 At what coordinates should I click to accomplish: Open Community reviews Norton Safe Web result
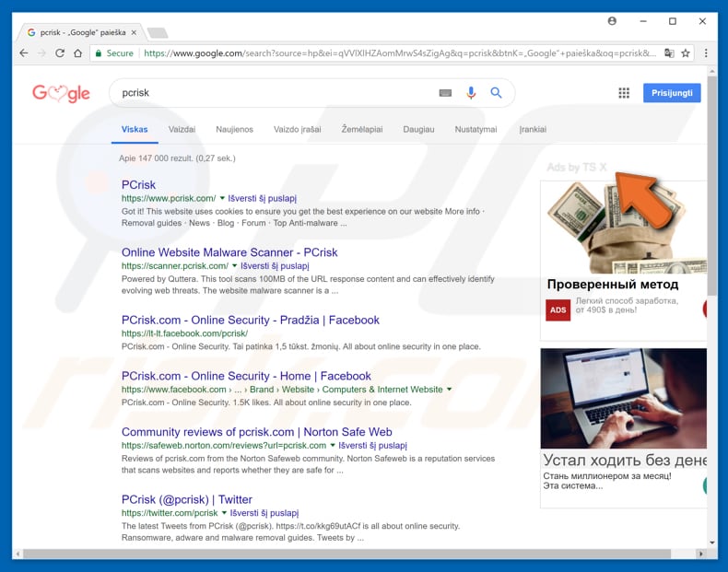(x=257, y=432)
